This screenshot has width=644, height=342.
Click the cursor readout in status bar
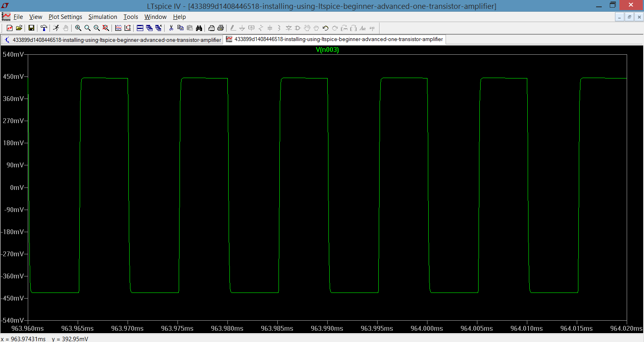(45, 339)
